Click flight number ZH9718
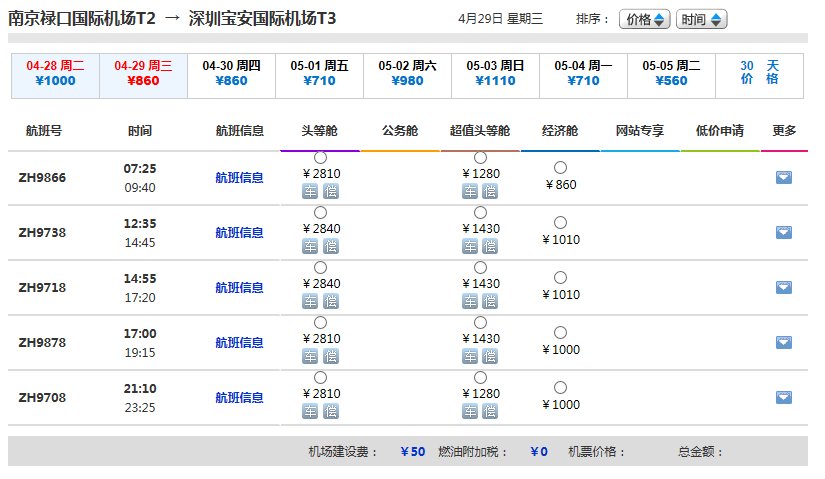 (x=42, y=288)
